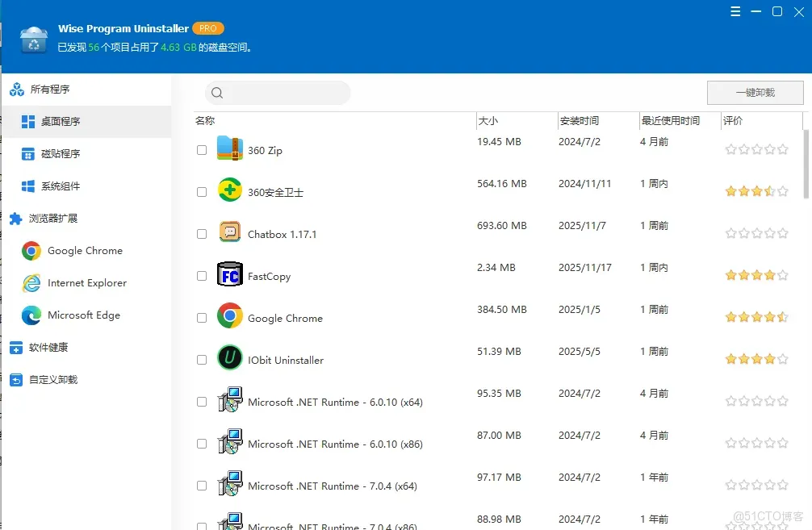Viewport: 812px width, 530px height.
Task: Tick the checkbox beside Google Chrome
Action: click(201, 317)
